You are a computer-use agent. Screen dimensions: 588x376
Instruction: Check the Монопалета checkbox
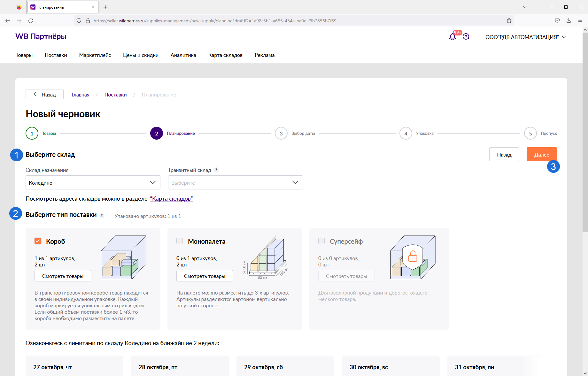(180, 241)
